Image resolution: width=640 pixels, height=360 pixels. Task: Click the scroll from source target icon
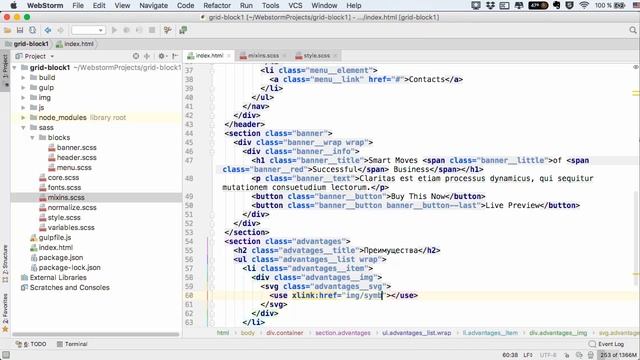(136, 56)
